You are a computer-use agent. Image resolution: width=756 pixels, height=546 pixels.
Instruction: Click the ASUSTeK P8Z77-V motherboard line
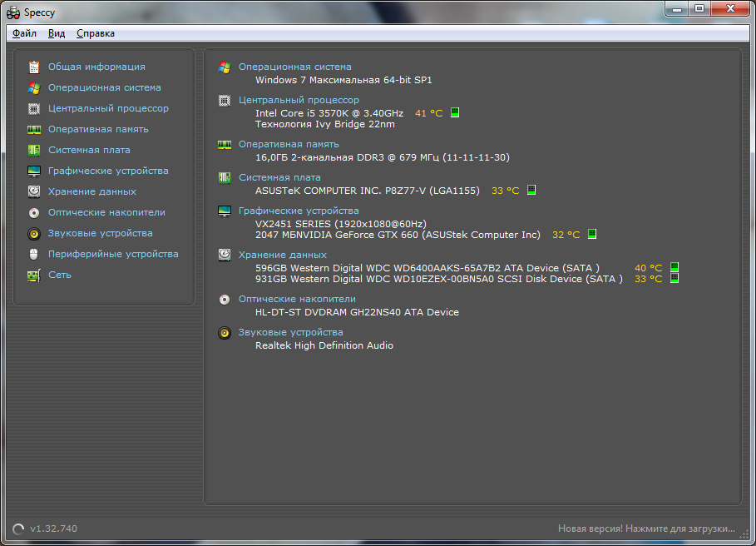click(x=368, y=191)
